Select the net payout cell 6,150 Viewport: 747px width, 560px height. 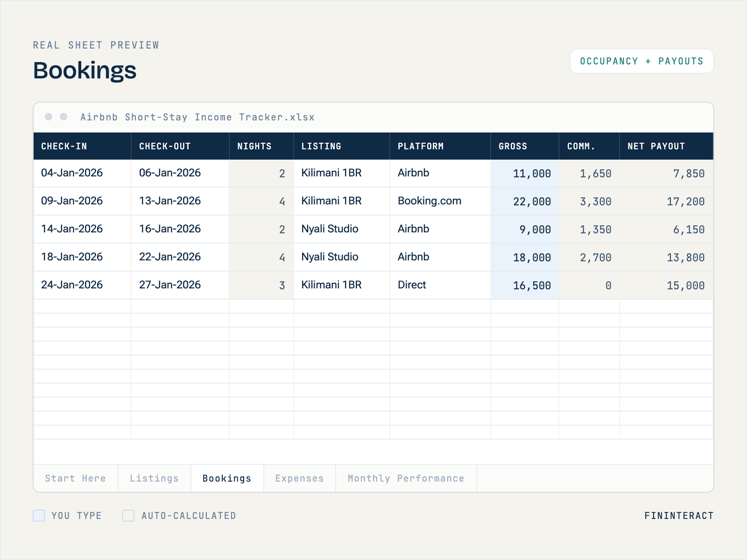667,229
